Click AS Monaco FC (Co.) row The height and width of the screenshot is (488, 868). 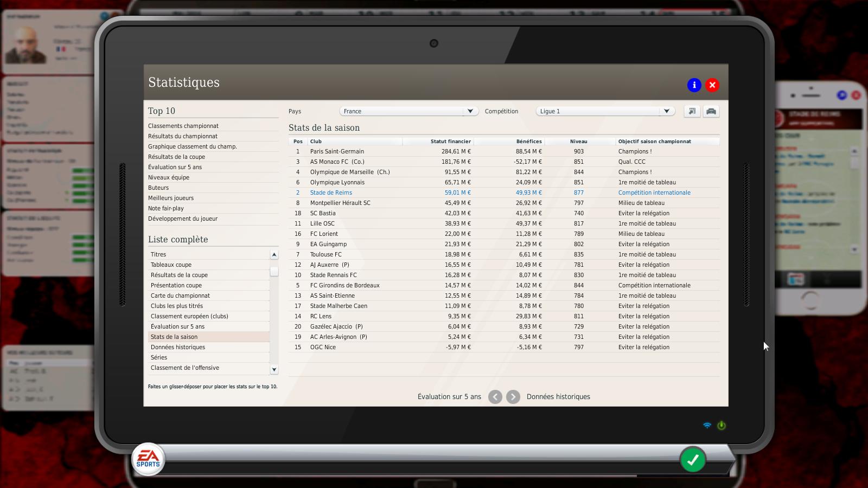point(504,162)
